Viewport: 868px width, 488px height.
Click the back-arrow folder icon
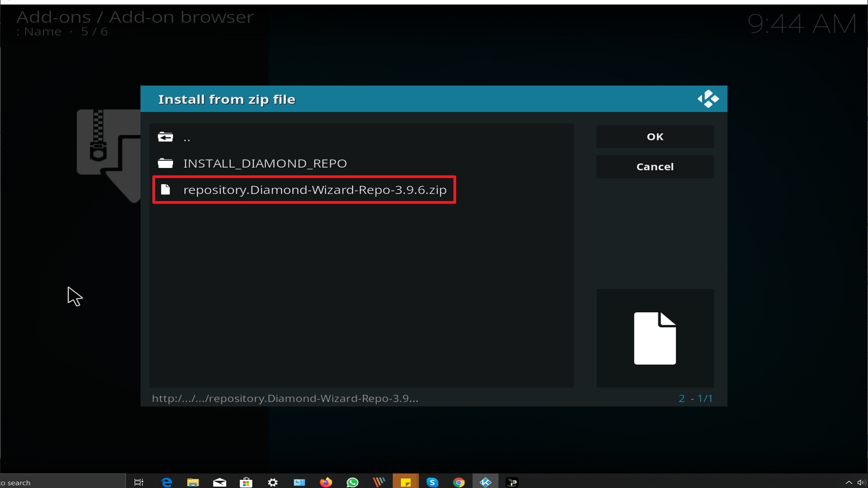click(165, 137)
